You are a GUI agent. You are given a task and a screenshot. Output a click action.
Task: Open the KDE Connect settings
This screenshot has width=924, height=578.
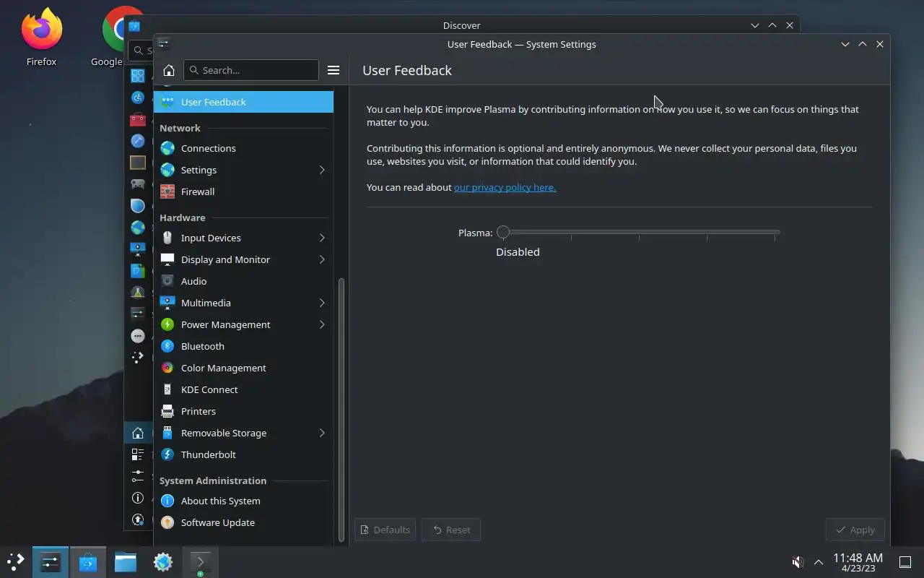pyautogui.click(x=243, y=389)
